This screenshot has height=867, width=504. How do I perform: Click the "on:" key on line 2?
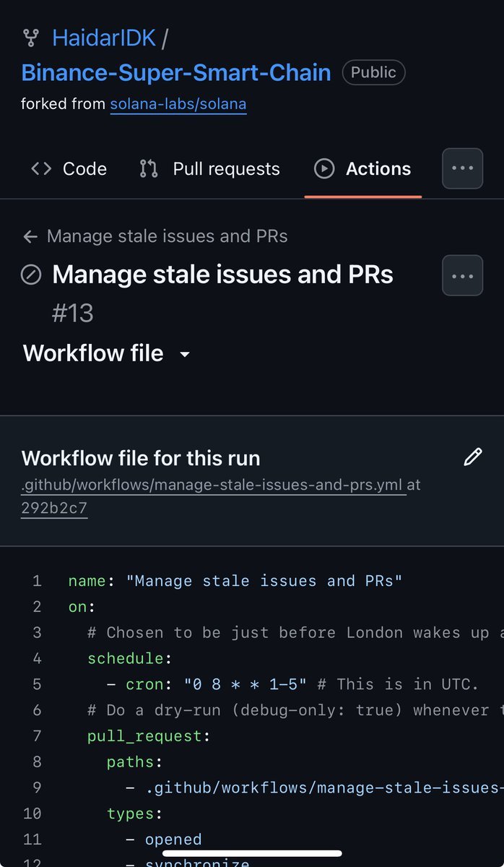coord(82,607)
